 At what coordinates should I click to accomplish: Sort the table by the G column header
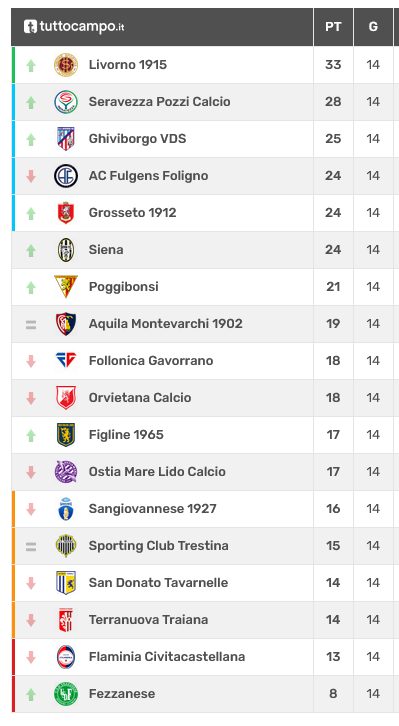[x=373, y=27]
